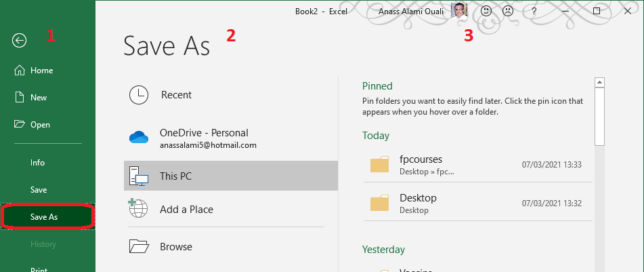Show Recent save locations
Screen dimensions: 644x272
pos(231,95)
